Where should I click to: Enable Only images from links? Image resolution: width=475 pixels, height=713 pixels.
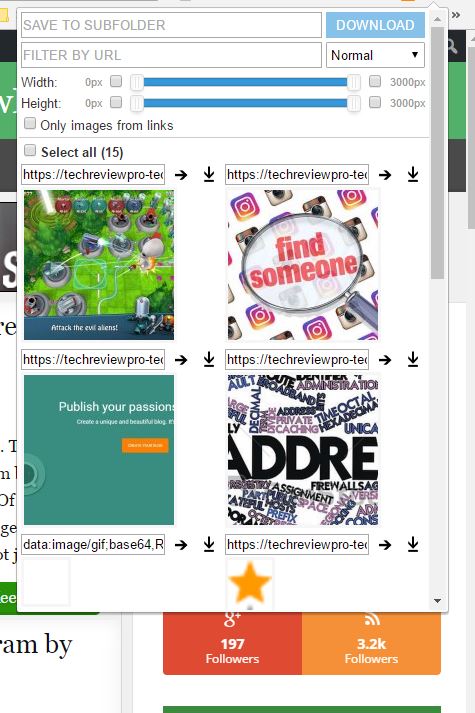point(30,123)
